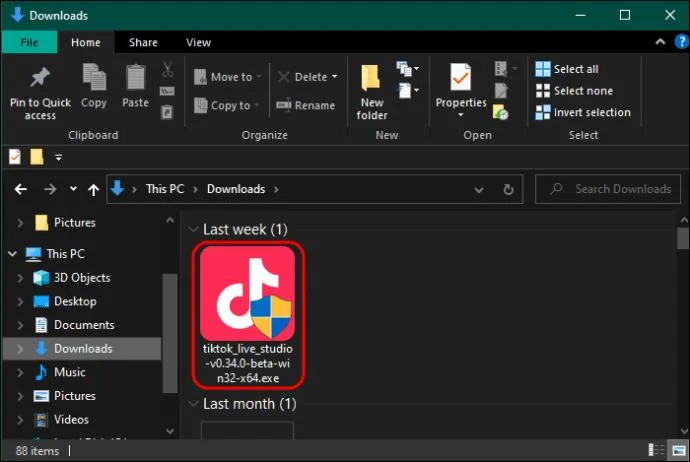
Task: Select Downloads in navigation tree
Action: tap(82, 349)
